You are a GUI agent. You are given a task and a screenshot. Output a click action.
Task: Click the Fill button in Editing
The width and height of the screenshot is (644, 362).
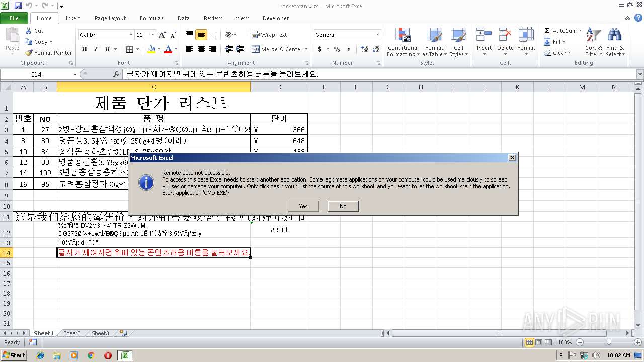point(555,42)
